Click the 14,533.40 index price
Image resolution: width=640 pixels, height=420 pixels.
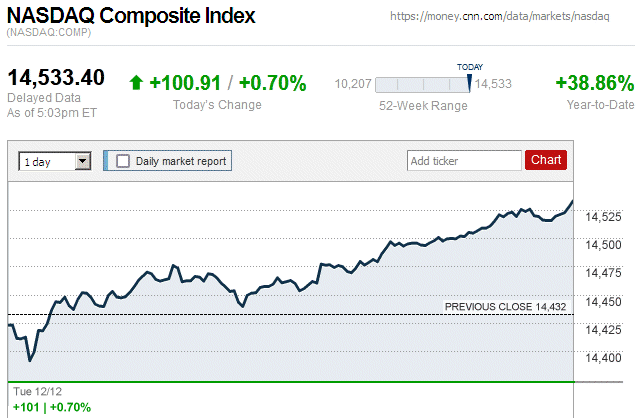56,78
